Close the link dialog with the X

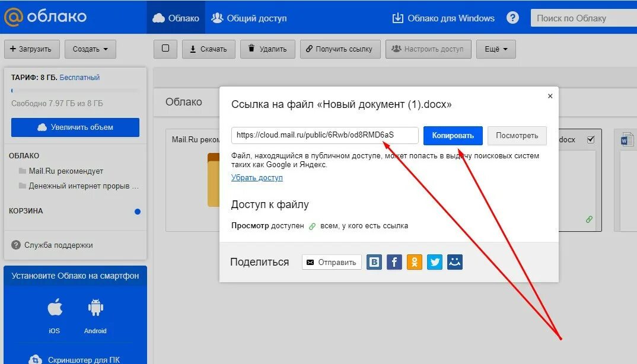pos(550,96)
